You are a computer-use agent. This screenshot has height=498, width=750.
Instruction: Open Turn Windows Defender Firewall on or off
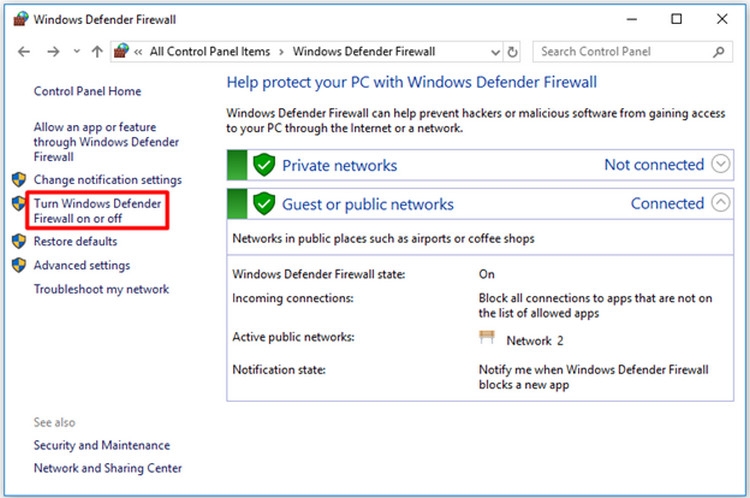click(x=97, y=211)
